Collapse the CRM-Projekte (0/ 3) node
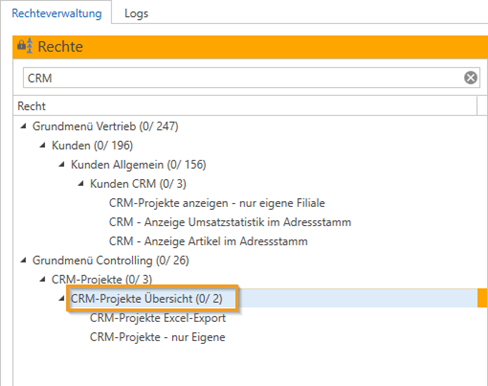 [42, 279]
